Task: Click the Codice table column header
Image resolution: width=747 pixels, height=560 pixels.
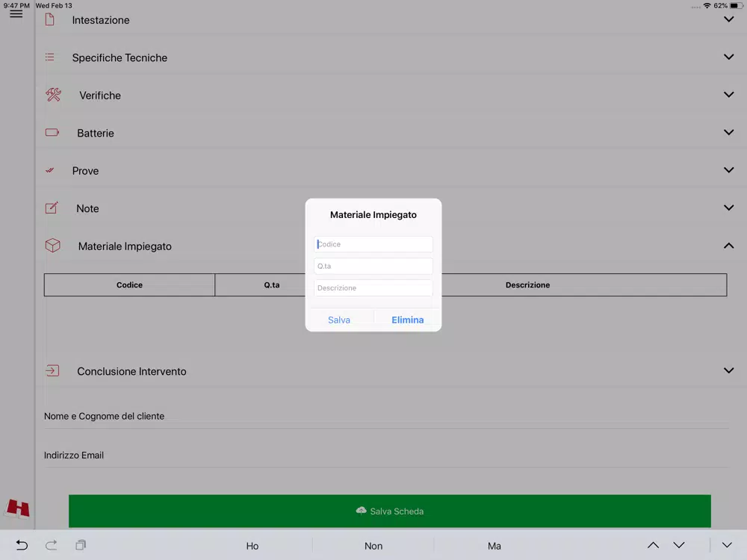Action: [129, 284]
